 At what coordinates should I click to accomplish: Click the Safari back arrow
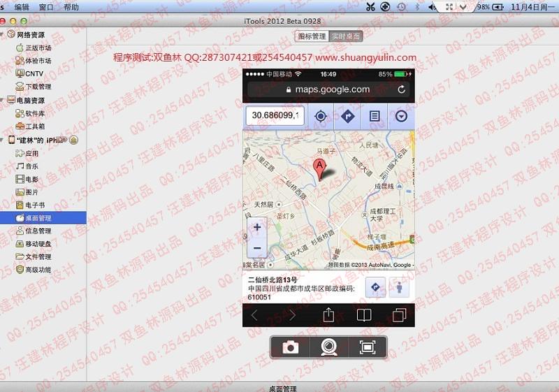tap(254, 315)
